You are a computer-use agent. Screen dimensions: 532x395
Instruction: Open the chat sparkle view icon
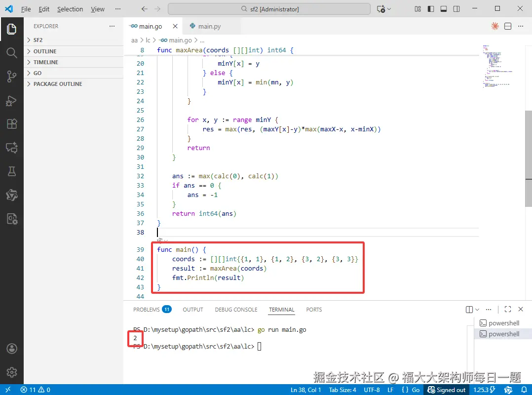click(11, 148)
